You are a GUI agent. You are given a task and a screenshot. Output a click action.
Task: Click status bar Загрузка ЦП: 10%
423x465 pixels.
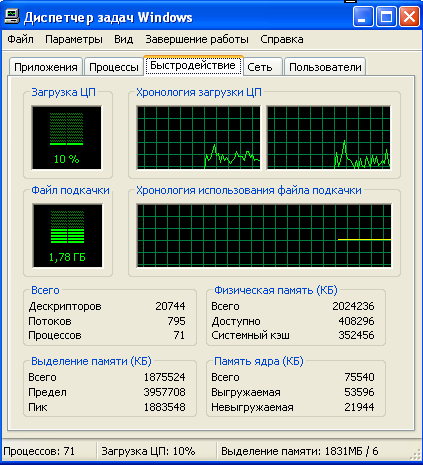(148, 451)
